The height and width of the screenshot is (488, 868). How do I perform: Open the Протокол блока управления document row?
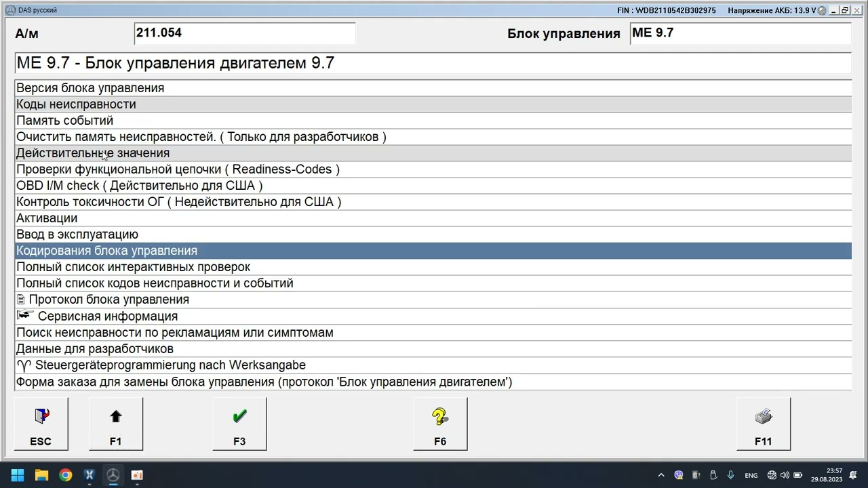[x=433, y=300]
